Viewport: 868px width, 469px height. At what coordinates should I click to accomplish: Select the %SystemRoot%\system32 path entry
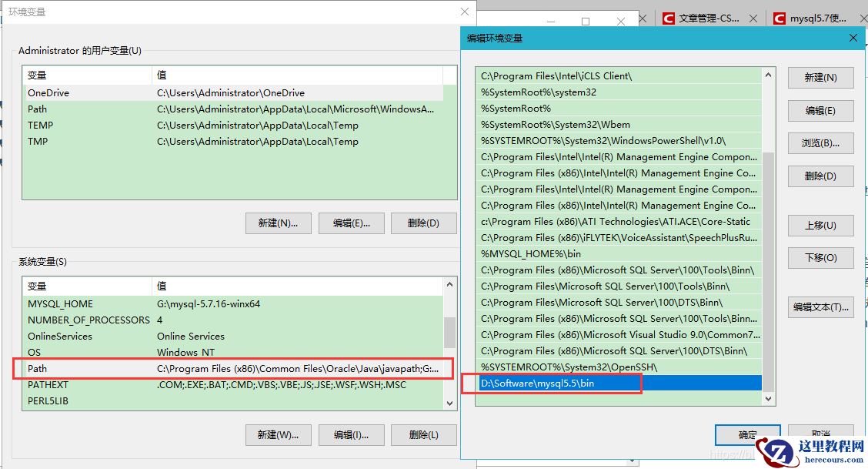pos(619,92)
